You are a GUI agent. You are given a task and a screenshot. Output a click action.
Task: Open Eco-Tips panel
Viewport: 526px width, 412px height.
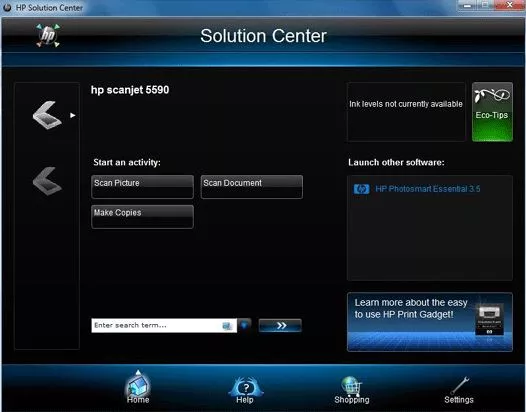pyautogui.click(x=492, y=112)
